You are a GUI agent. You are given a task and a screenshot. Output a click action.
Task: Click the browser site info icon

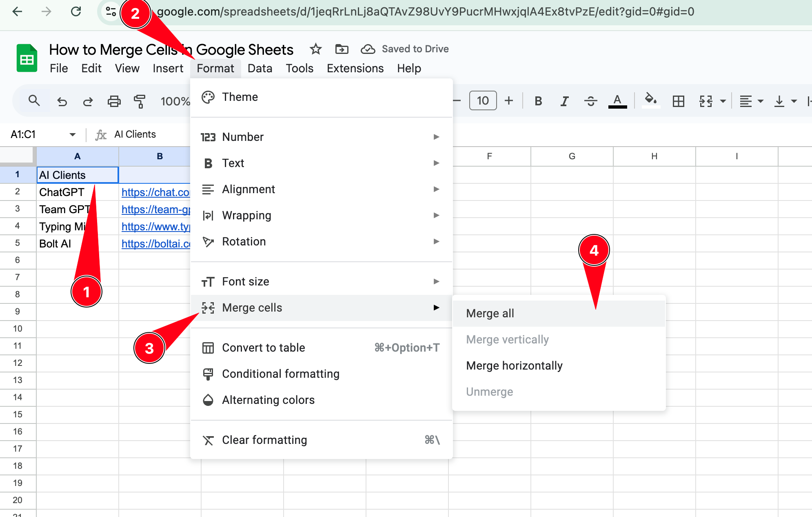(x=111, y=11)
